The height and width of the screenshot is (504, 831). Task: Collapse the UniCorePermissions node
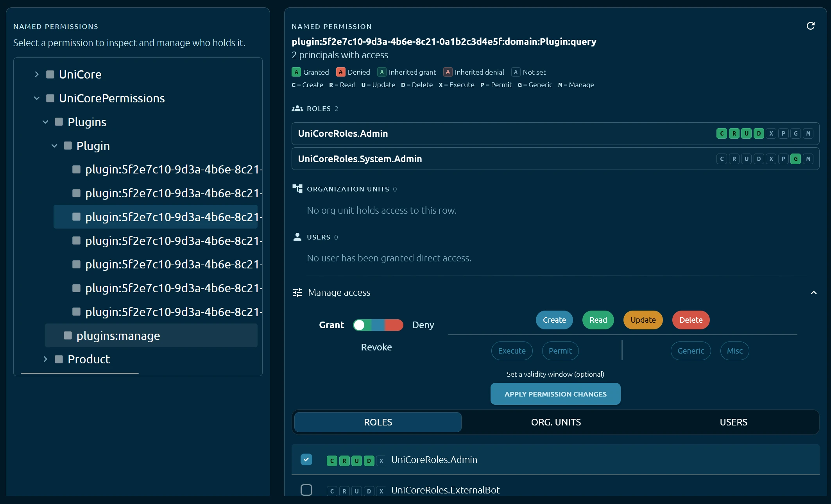[37, 98]
